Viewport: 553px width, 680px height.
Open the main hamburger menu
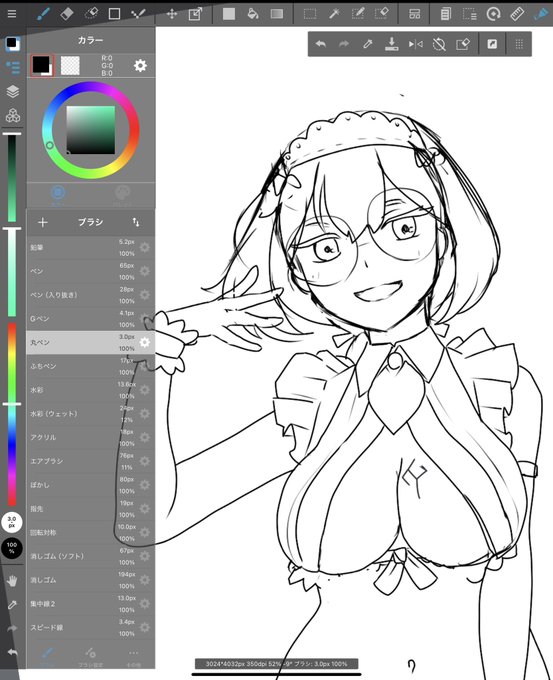pyautogui.click(x=12, y=14)
